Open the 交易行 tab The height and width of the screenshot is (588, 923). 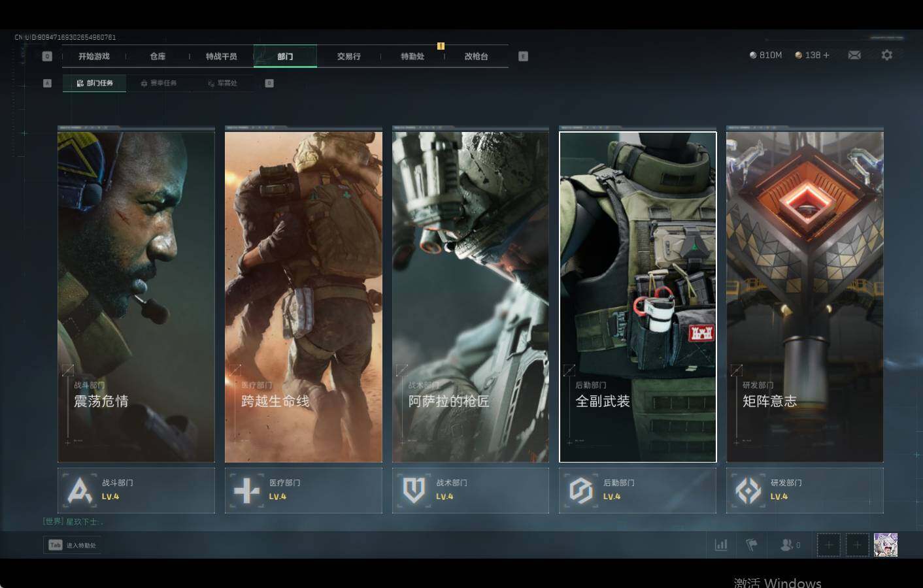pos(349,56)
